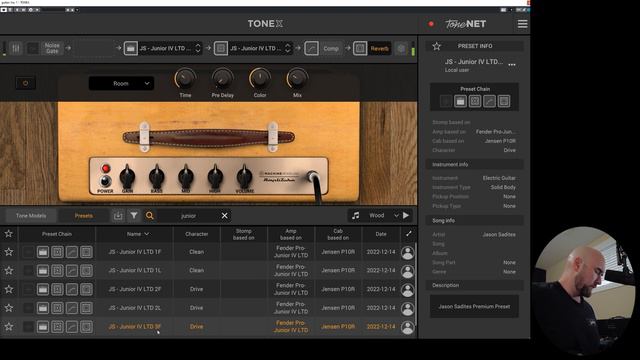Open the input mixer sliders icon
The image size is (640, 360).
point(16,49)
